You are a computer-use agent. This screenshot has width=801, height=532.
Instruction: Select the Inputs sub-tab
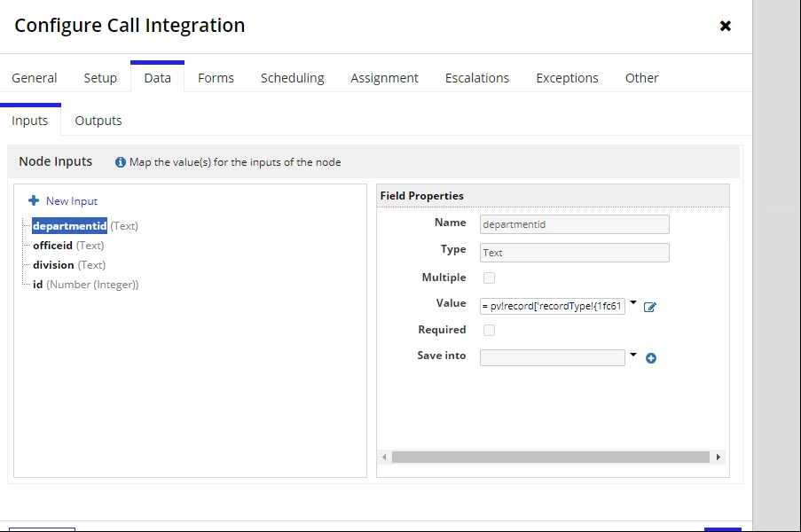pos(29,121)
